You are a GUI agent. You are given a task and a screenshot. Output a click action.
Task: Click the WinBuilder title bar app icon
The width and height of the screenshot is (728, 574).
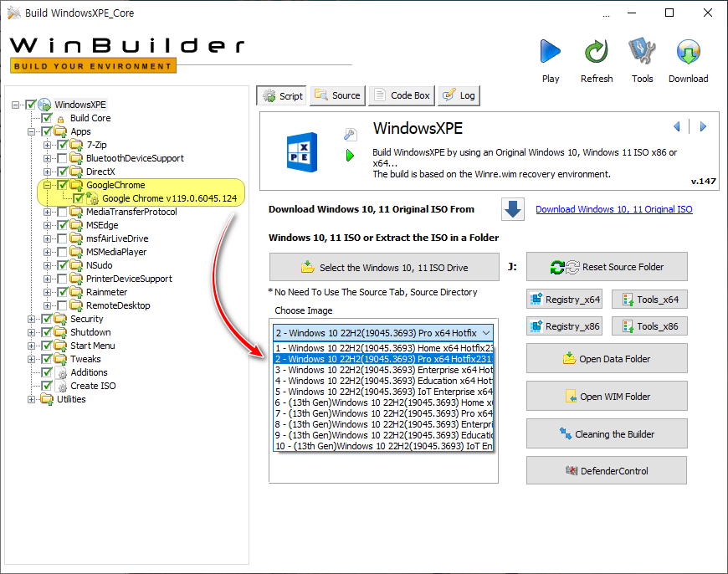pyautogui.click(x=14, y=13)
